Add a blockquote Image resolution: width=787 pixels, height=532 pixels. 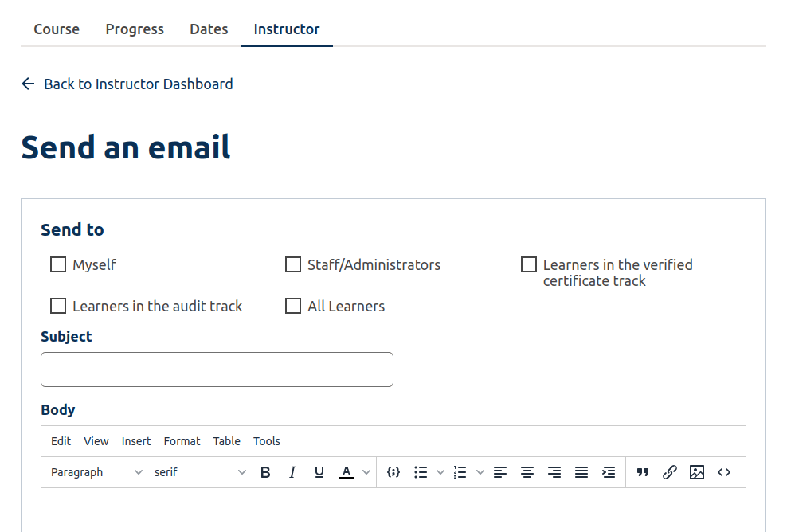tap(643, 472)
